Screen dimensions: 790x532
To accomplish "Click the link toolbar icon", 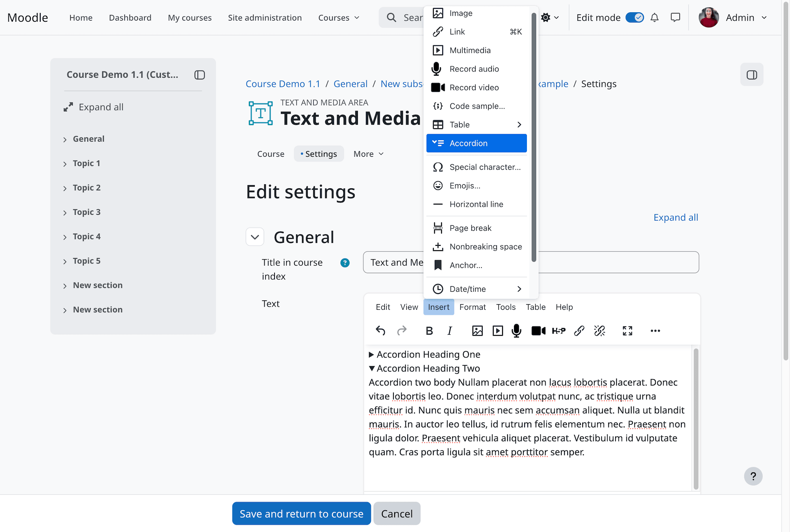I will pos(579,331).
